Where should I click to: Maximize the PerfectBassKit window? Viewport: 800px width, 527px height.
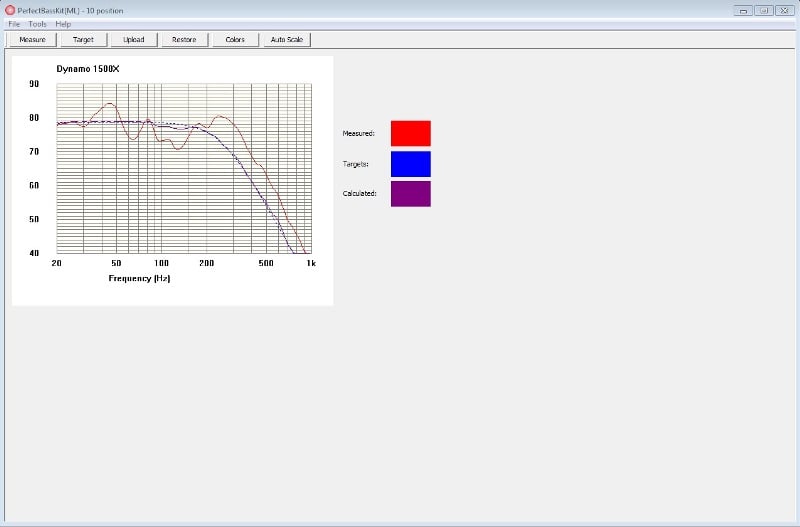click(x=762, y=9)
